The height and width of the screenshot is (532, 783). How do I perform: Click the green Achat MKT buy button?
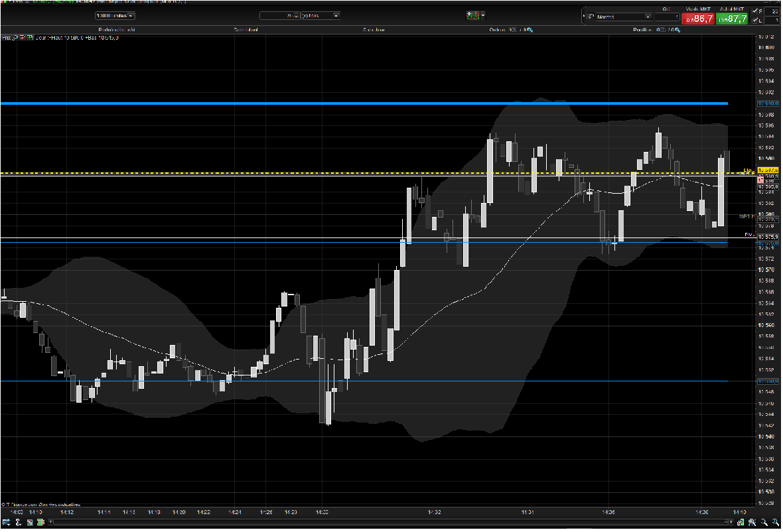coord(731,19)
